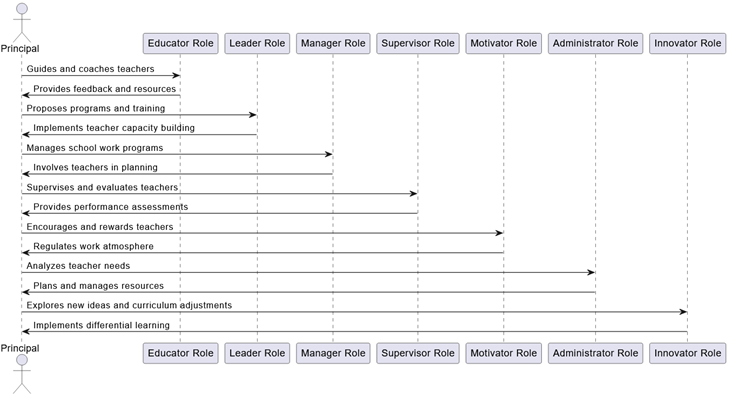Click the 'Provides feedback and resources' label
The width and height of the screenshot is (732, 397).
point(105,89)
